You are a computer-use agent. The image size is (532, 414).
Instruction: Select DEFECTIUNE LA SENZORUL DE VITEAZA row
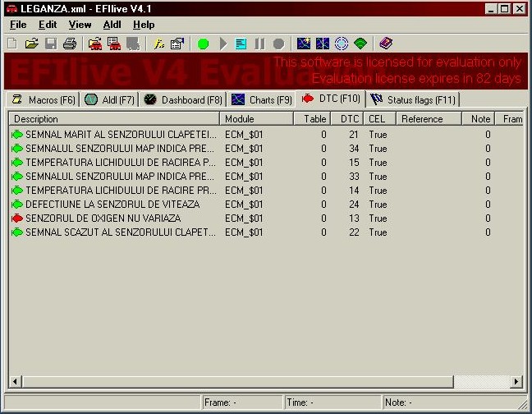pyautogui.click(x=112, y=205)
